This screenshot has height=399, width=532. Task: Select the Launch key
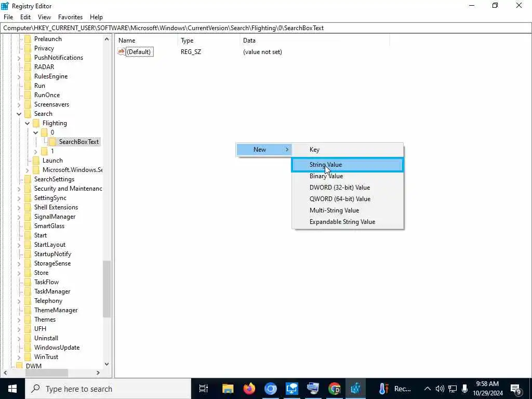[52, 161]
